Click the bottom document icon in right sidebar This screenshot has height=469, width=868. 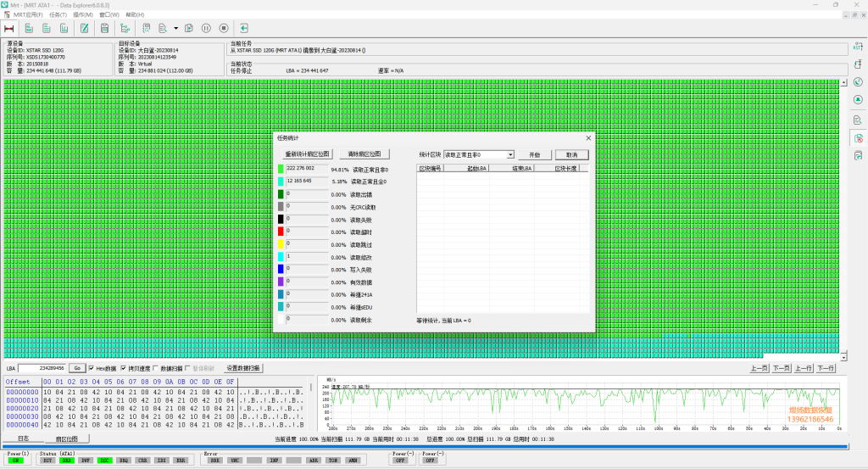(858, 155)
